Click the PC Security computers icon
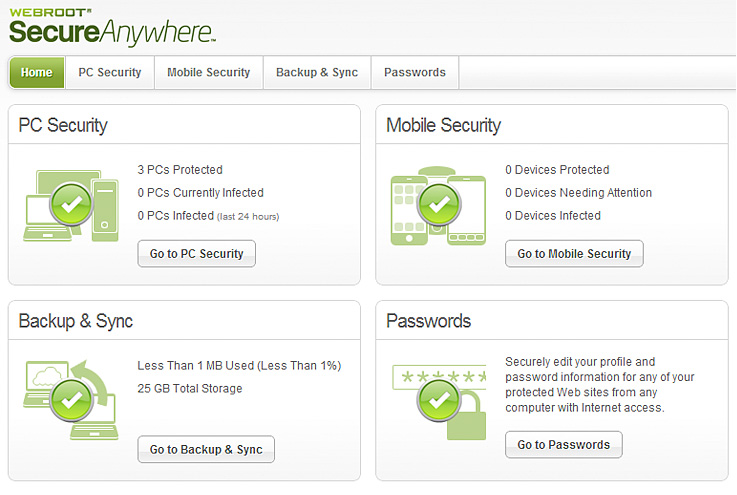 point(70,206)
